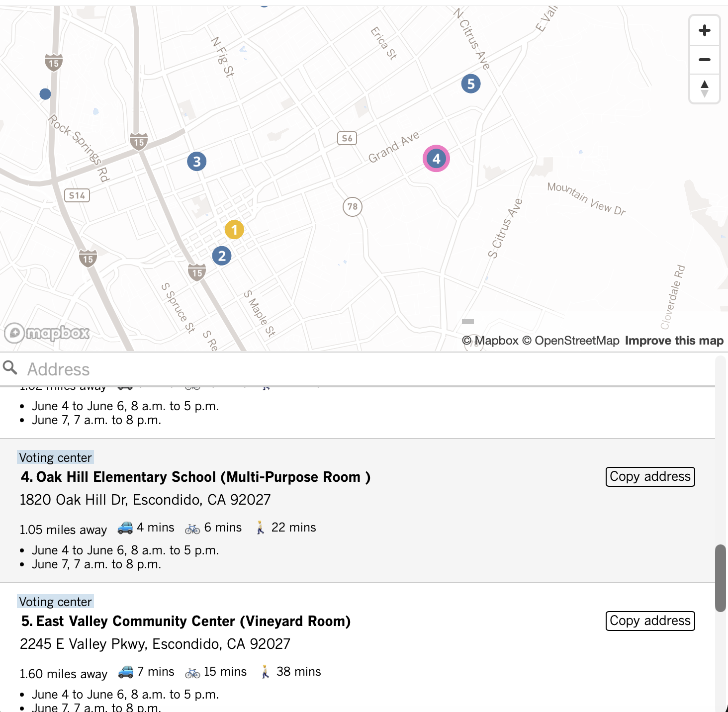This screenshot has height=712, width=728.
Task: Click the results list scrollbar thumb
Action: [x=720, y=578]
